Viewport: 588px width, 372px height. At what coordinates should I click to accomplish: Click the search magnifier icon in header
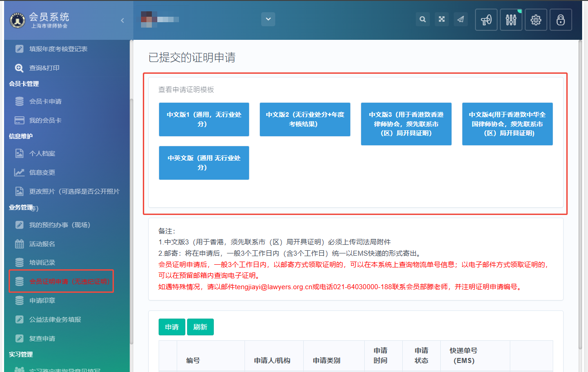click(423, 19)
